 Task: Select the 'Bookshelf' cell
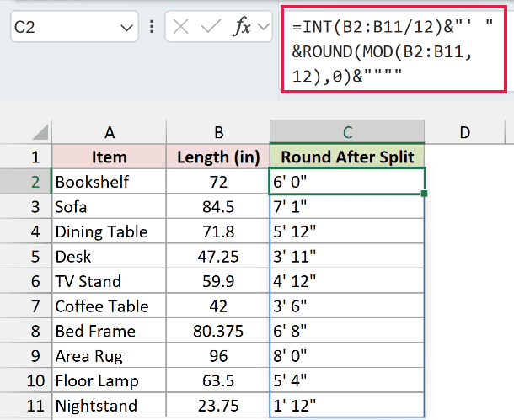click(x=110, y=182)
